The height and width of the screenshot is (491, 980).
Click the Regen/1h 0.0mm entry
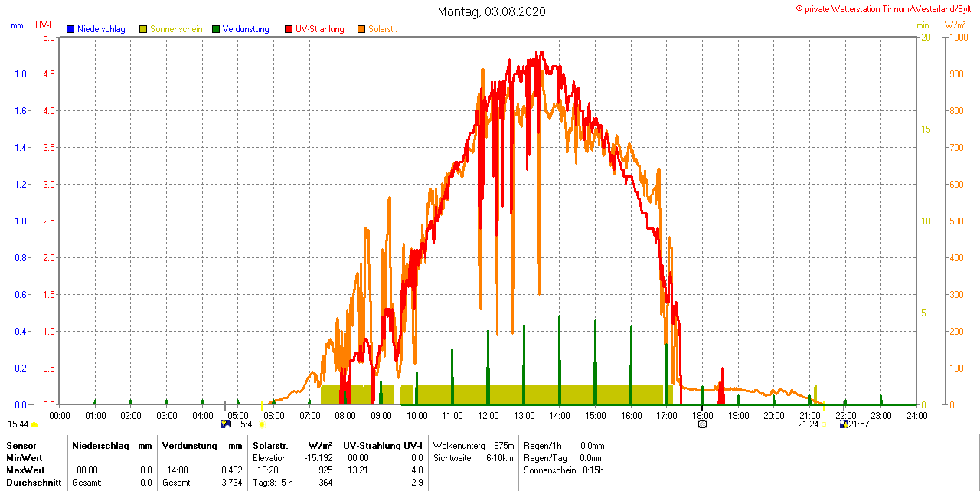pos(563,445)
